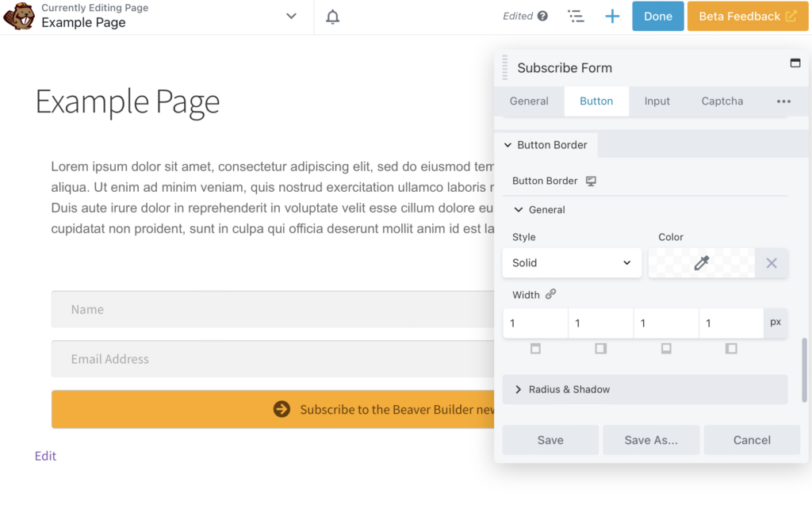
Task: Click the help icon next to Edited
Action: (x=544, y=16)
